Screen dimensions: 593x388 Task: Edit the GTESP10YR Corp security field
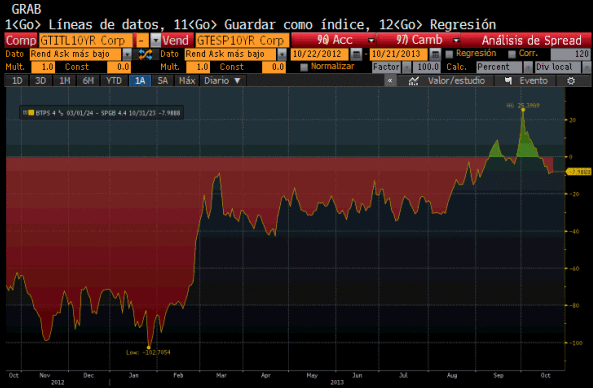point(242,40)
